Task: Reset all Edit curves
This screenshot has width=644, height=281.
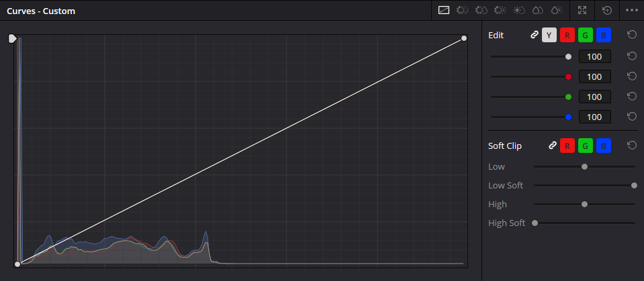Action: pos(632,35)
